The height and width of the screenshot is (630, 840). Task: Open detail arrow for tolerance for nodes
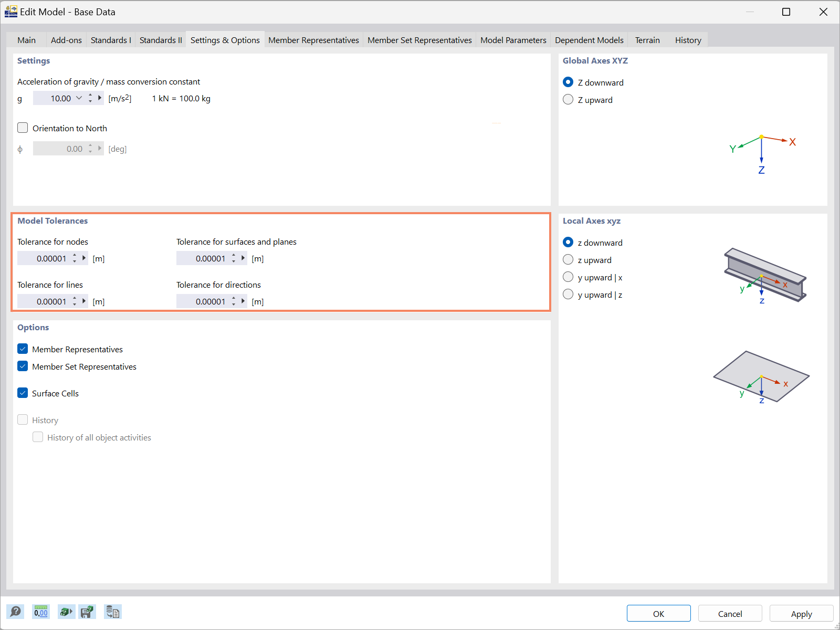[x=83, y=258]
